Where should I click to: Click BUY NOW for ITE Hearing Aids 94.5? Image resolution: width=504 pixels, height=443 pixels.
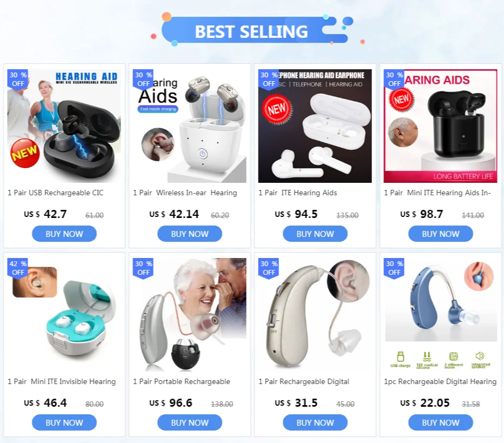tap(315, 234)
